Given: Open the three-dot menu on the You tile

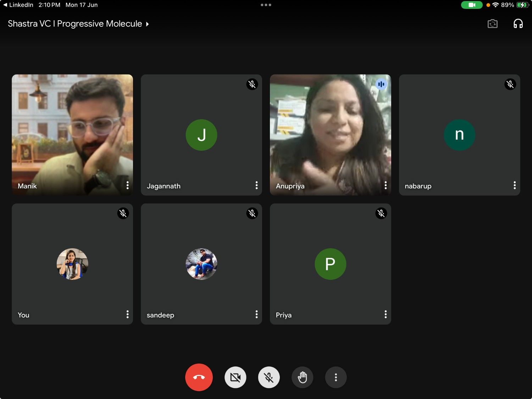Looking at the screenshot, I should pos(128,314).
